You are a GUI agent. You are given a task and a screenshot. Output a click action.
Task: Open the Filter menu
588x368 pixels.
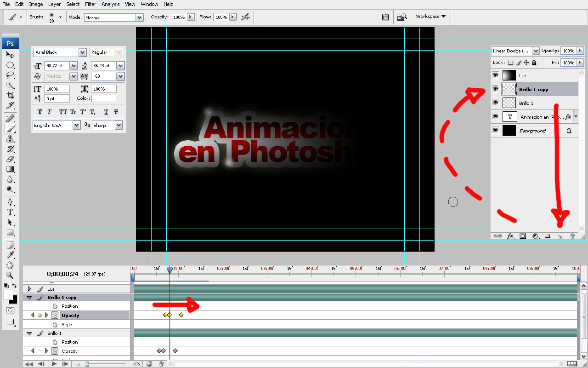pyautogui.click(x=90, y=4)
